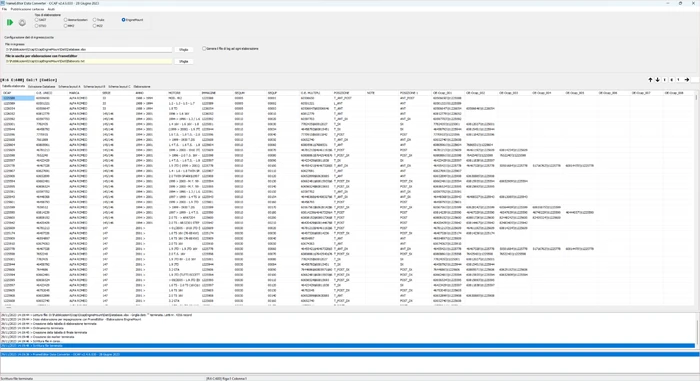Screen dimensions: 700x381
Task: Click the right arrow navigation icon
Action: (x=687, y=80)
